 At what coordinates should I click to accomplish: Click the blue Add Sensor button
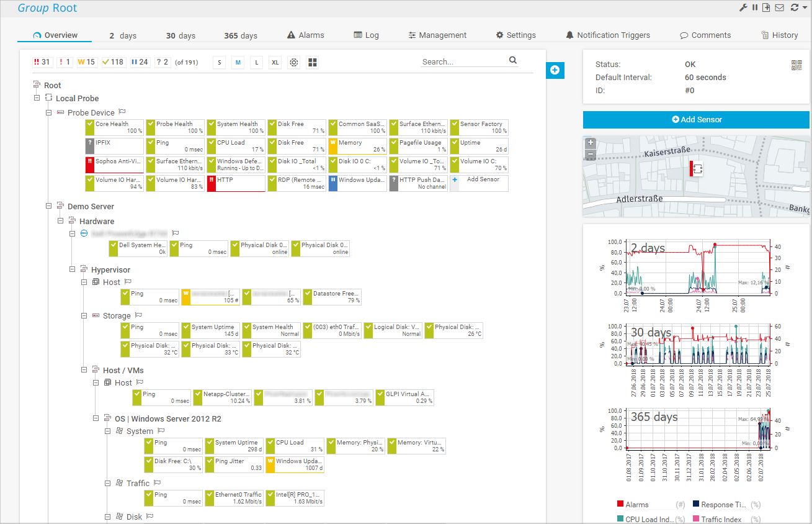[x=696, y=120]
